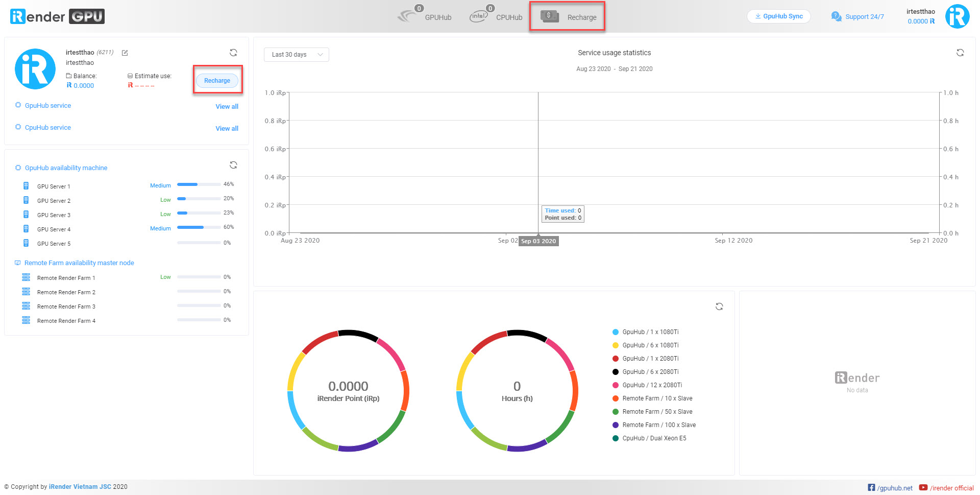Refresh the service usage statistics chart

coord(960,53)
